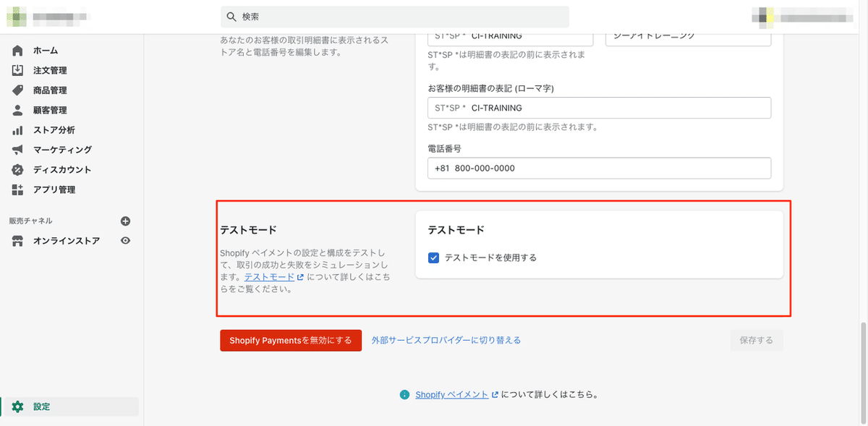Click the marketing megaphone icon
868x426 pixels.
point(17,150)
